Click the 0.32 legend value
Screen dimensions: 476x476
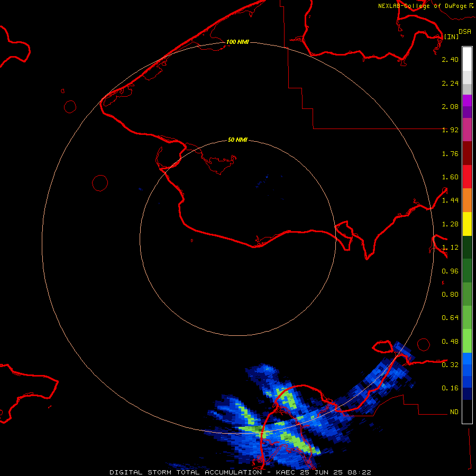450,365
